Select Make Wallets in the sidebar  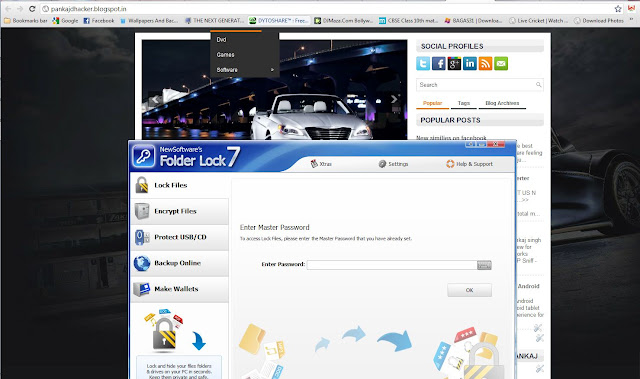[180, 289]
